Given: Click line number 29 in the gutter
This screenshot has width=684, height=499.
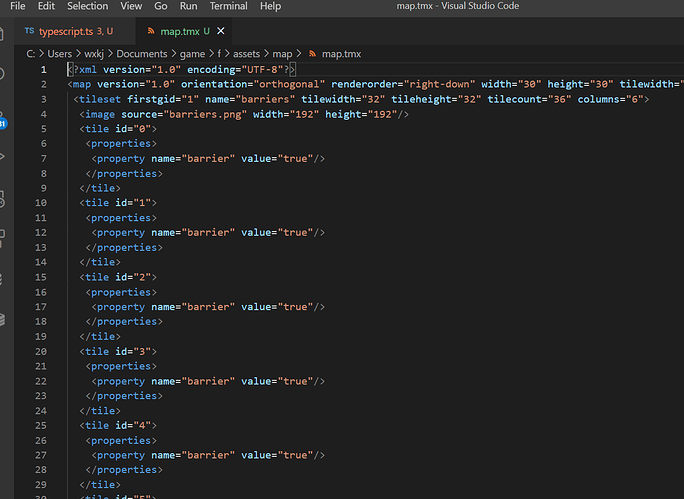Looking at the screenshot, I should tap(41, 485).
